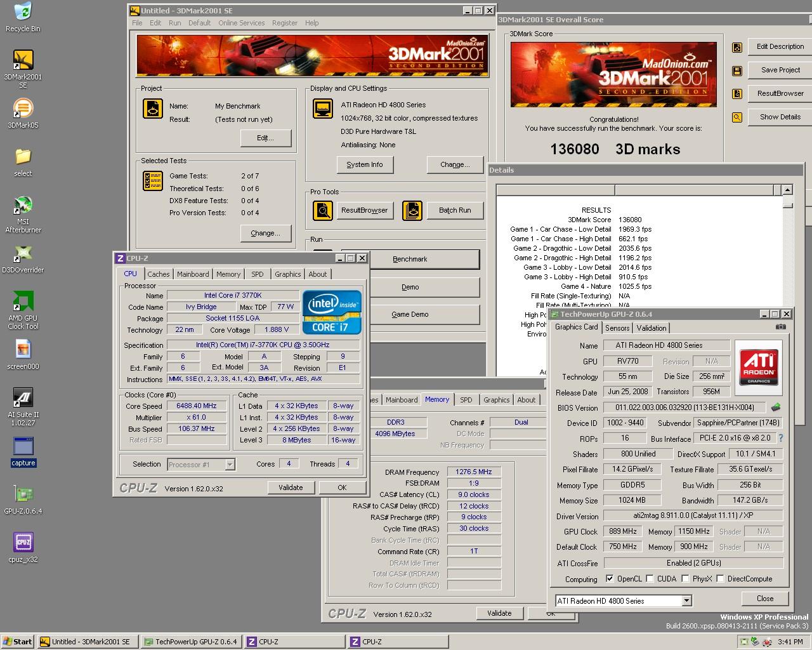Click the Save Project disk icon
The height and width of the screenshot is (650, 812).
[x=737, y=70]
